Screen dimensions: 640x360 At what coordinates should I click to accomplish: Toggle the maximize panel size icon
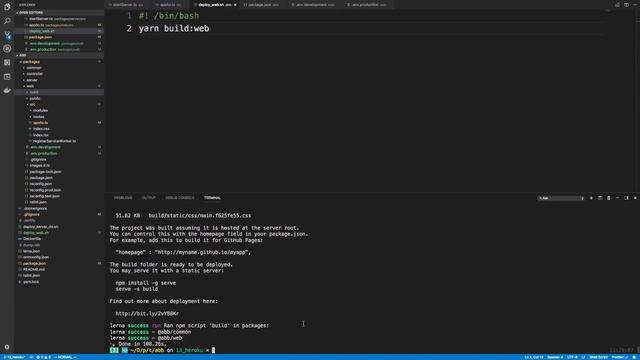click(626, 198)
